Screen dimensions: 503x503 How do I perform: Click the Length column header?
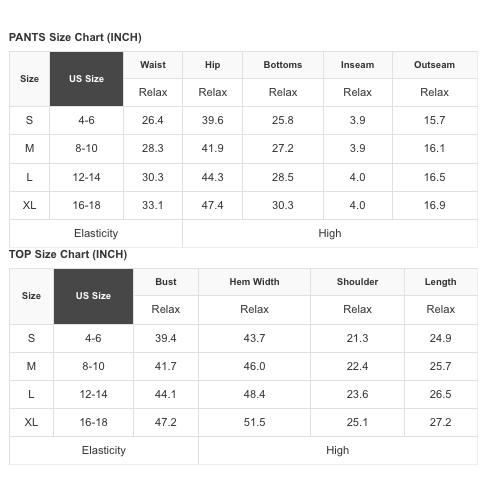[440, 282]
